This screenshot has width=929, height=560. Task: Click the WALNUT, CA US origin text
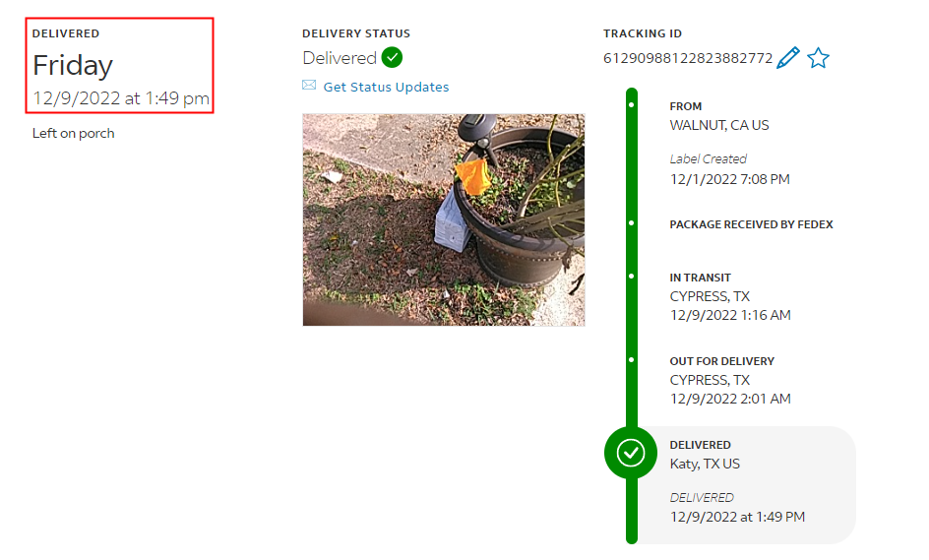click(719, 125)
